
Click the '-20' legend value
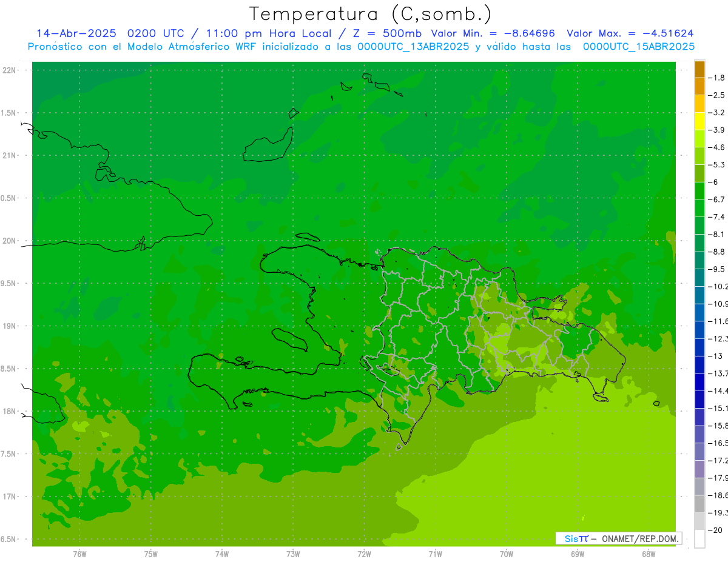(x=716, y=530)
